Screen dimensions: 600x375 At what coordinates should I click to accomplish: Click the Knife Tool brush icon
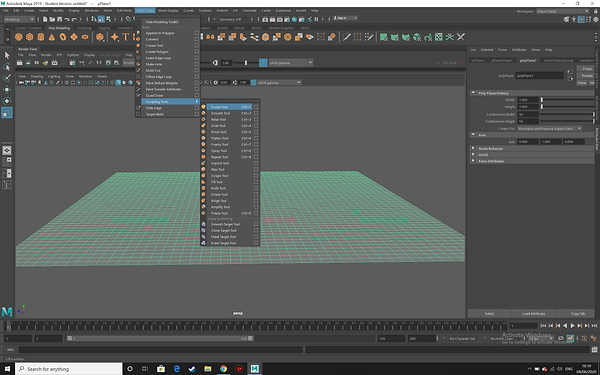coord(203,188)
